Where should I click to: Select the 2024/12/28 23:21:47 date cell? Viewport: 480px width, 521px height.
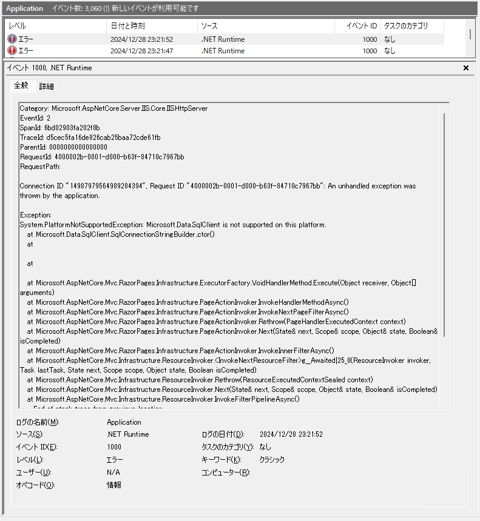click(142, 51)
